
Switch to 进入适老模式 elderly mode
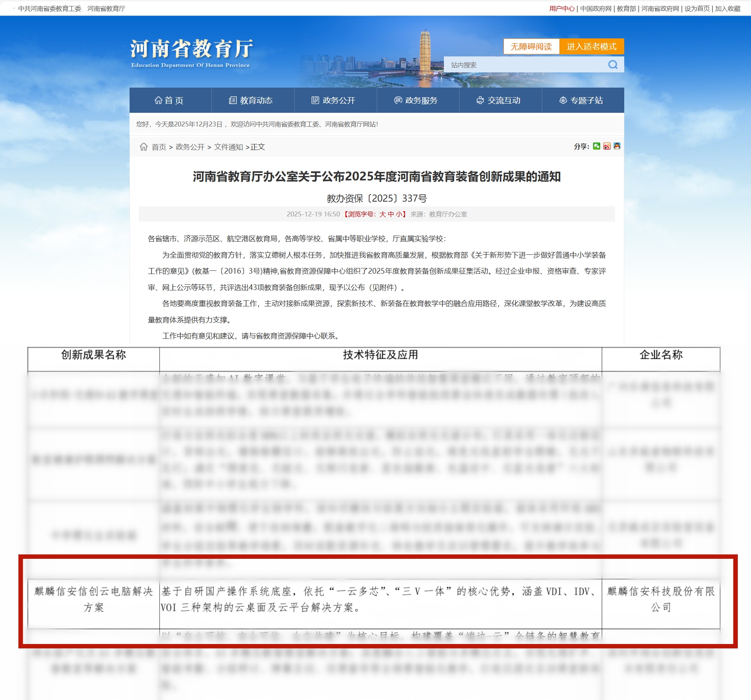coord(591,47)
